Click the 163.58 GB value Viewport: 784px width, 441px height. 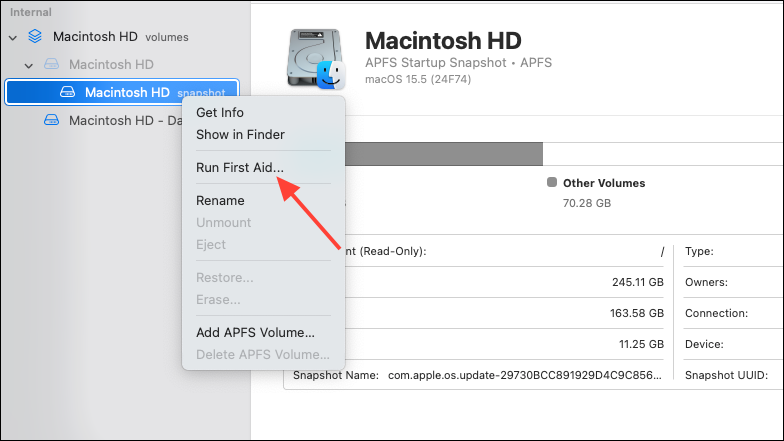637,313
